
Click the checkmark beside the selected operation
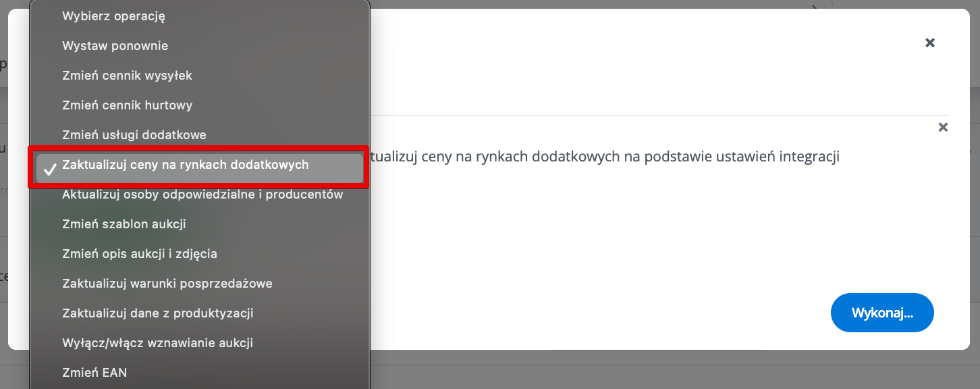tap(49, 166)
